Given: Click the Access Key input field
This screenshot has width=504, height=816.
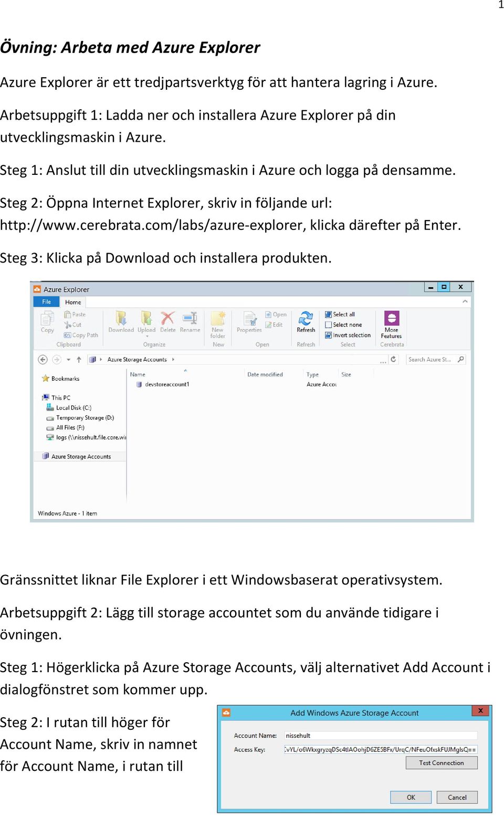Looking at the screenshot, I should [381, 749].
